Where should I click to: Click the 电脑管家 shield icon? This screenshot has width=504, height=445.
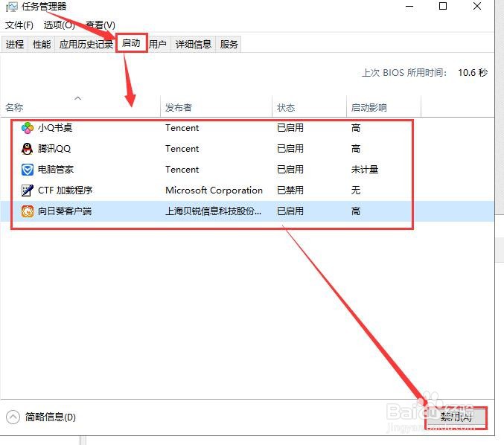click(x=28, y=170)
